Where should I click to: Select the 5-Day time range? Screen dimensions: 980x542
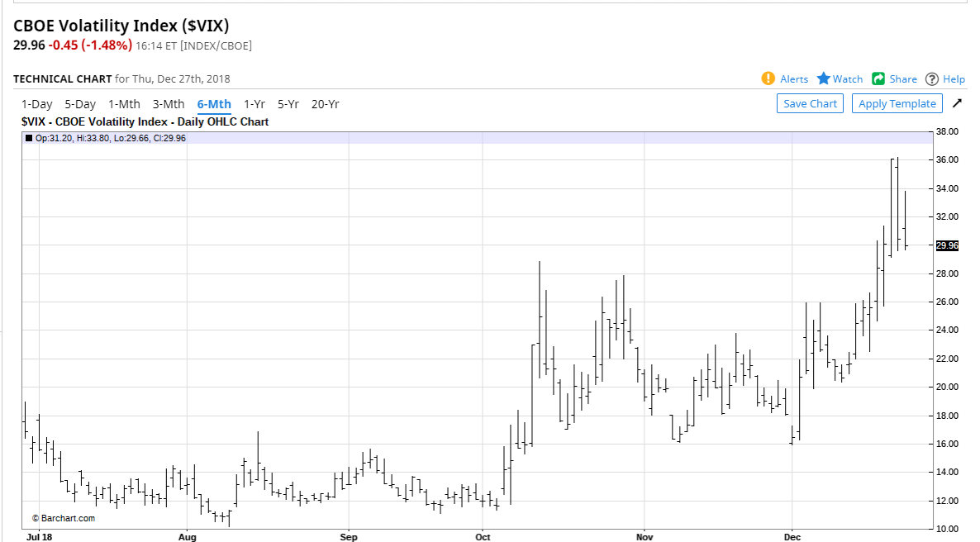[x=81, y=104]
